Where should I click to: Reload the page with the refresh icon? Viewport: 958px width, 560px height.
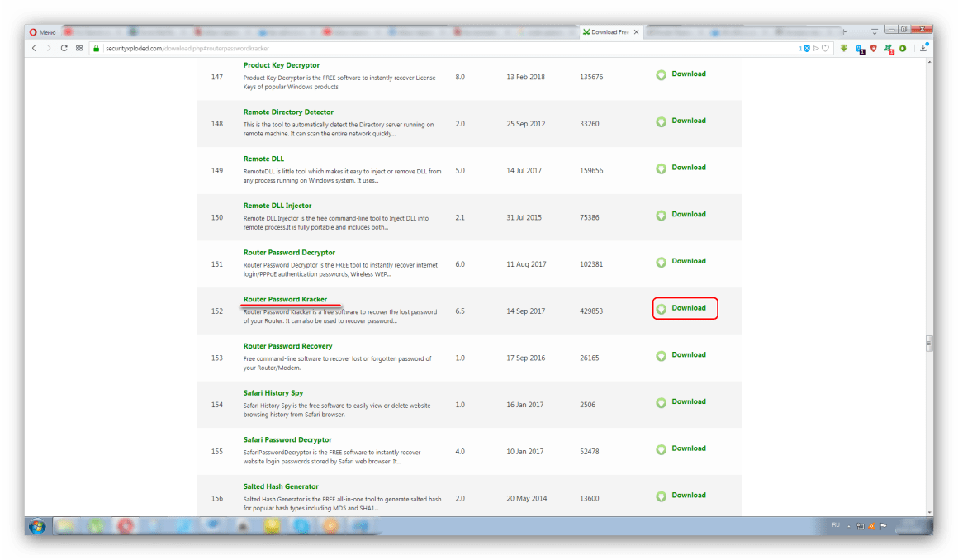[64, 48]
